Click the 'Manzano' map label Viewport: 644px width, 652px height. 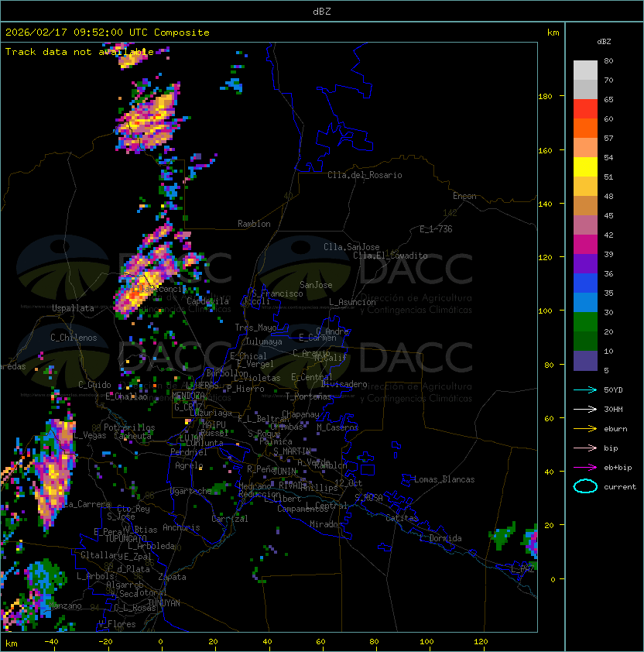(65, 606)
